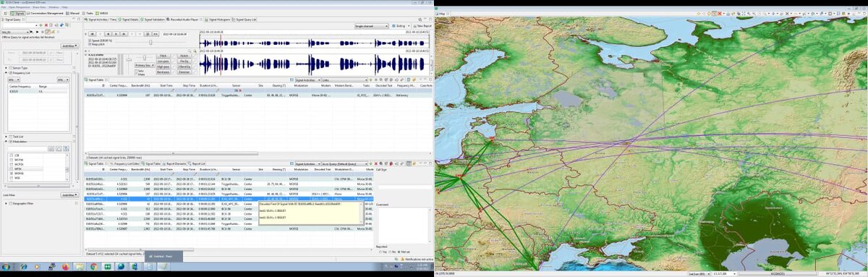This screenshot has width=868, height=277.
Task: Expand the Sensor Type filter section
Action: click(x=6, y=67)
